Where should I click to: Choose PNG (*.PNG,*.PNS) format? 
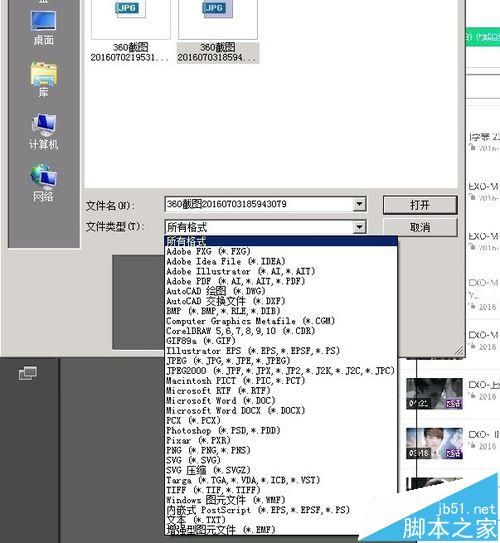(281, 450)
